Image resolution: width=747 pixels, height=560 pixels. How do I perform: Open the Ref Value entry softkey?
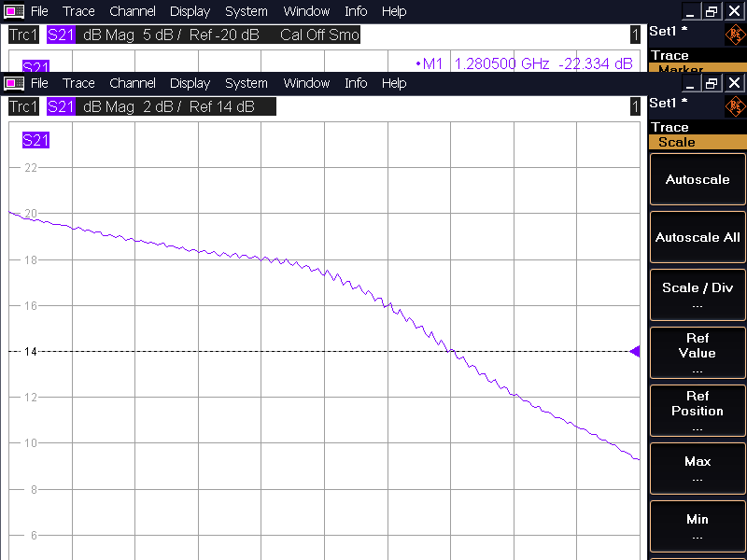698,353
